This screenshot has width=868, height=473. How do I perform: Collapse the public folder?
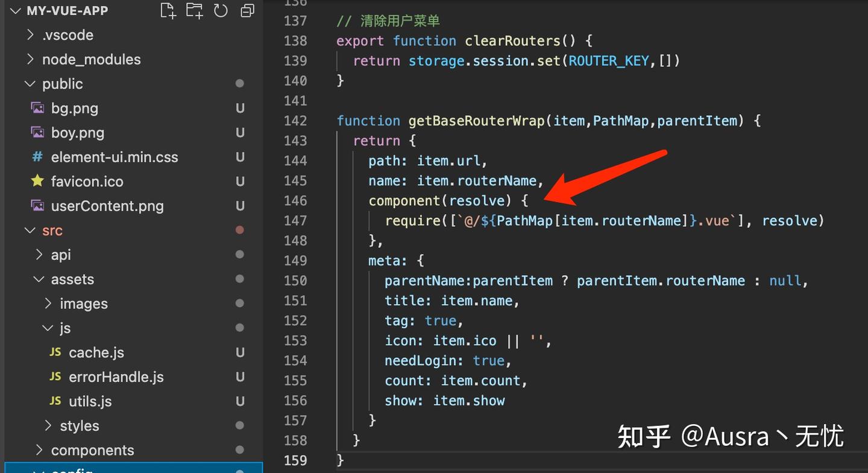point(62,83)
